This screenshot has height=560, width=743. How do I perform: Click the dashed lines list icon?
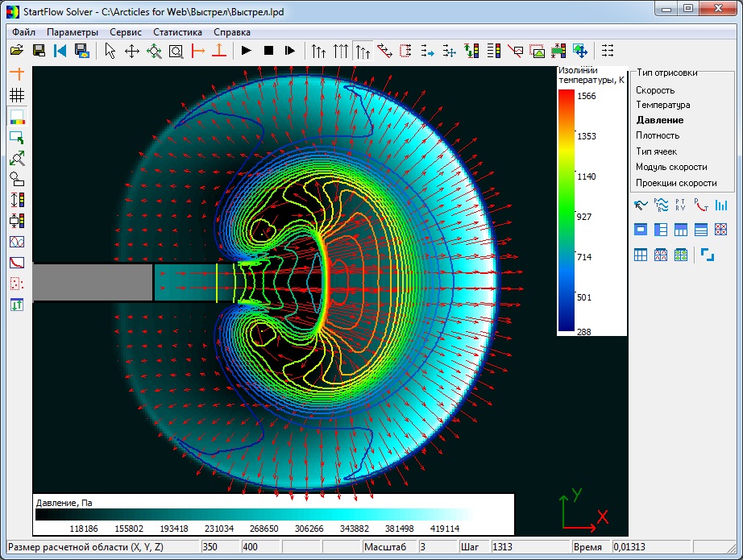tap(608, 50)
